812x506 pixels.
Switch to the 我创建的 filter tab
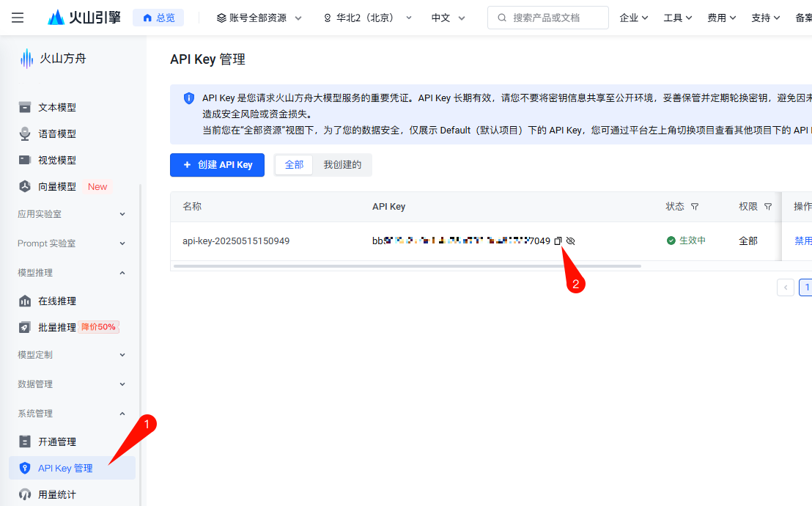tap(342, 165)
